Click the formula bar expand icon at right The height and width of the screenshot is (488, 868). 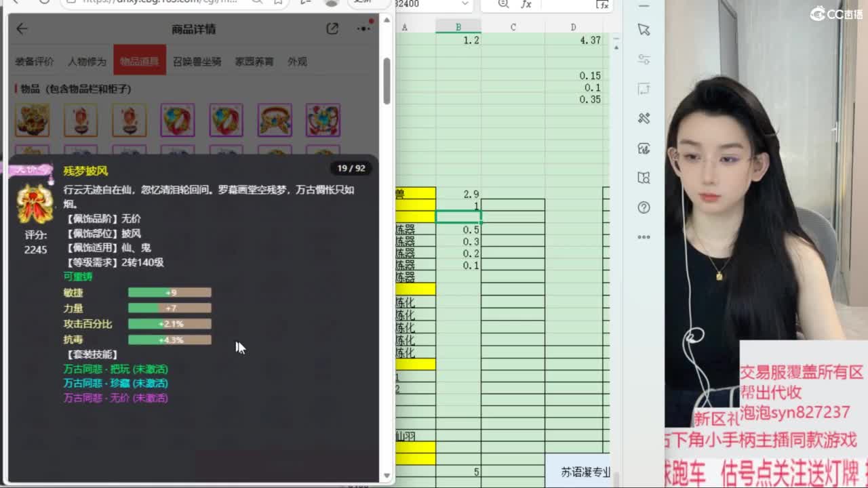click(602, 4)
